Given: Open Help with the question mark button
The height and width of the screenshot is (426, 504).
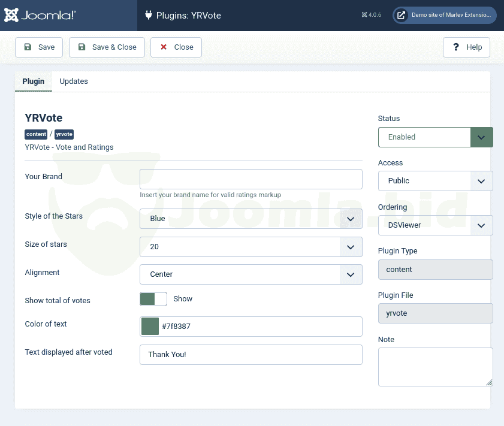Looking at the screenshot, I should [466, 47].
